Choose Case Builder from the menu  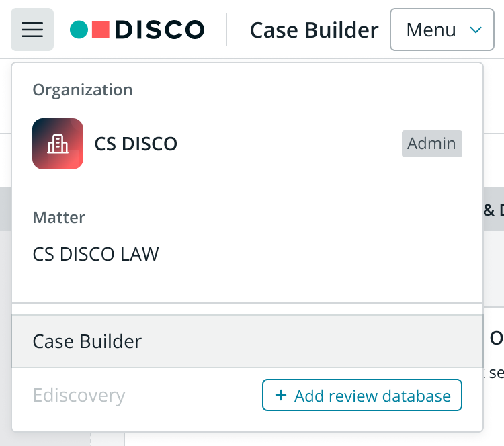247,341
